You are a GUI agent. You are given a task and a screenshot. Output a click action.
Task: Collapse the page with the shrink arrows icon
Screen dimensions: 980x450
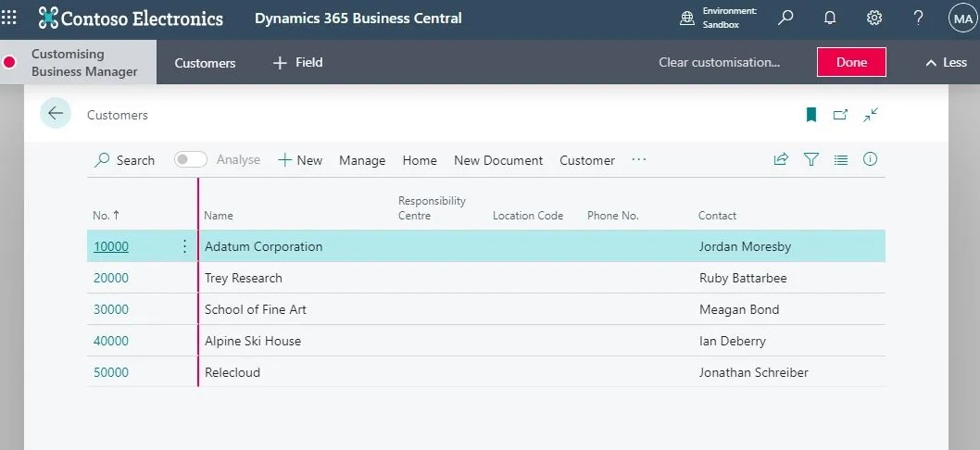point(871,115)
